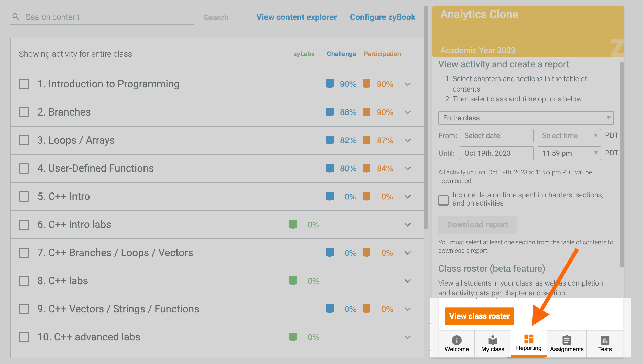Click the table of contents scrollbar

coord(426,118)
